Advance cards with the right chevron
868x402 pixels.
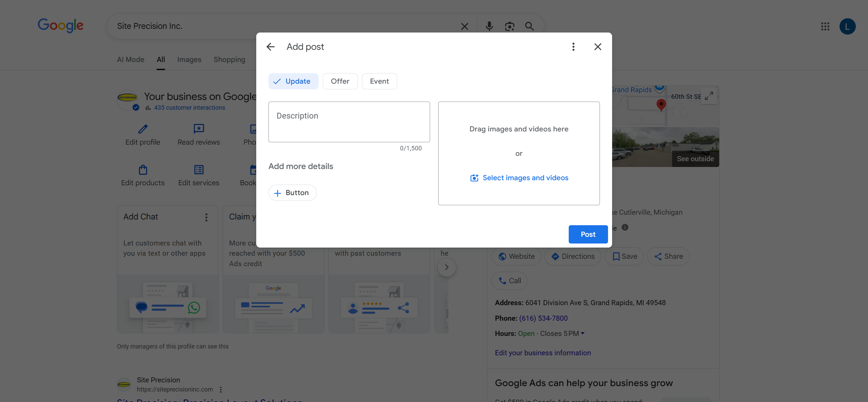pyautogui.click(x=446, y=267)
